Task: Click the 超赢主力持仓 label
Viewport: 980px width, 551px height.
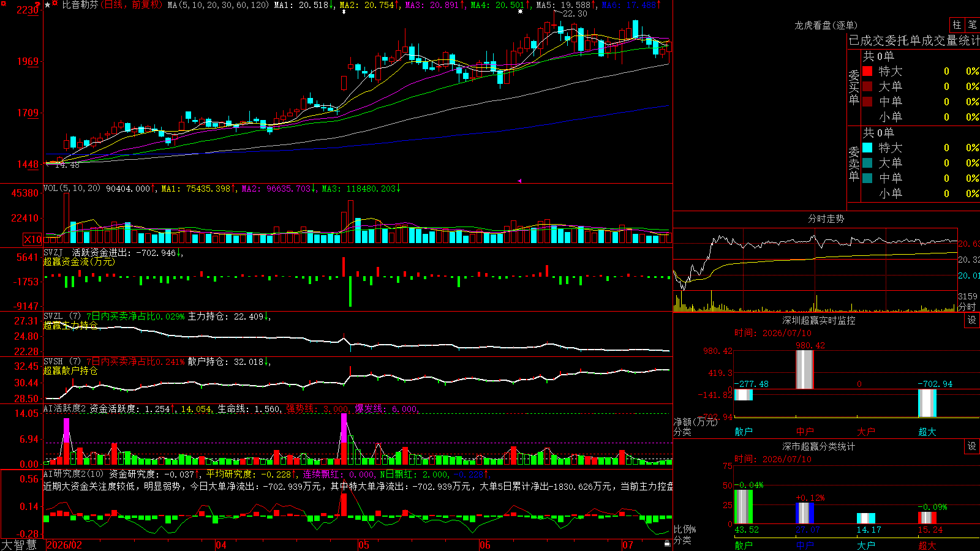Action: click(70, 325)
